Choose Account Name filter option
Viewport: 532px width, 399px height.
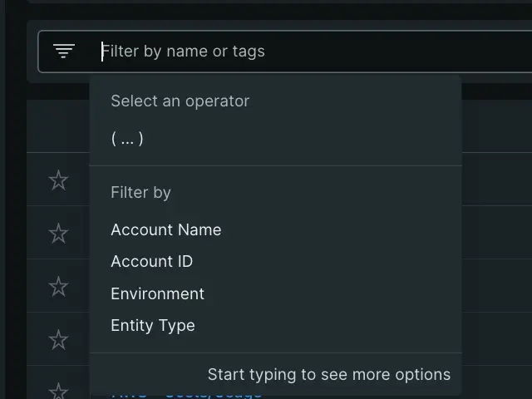(166, 229)
